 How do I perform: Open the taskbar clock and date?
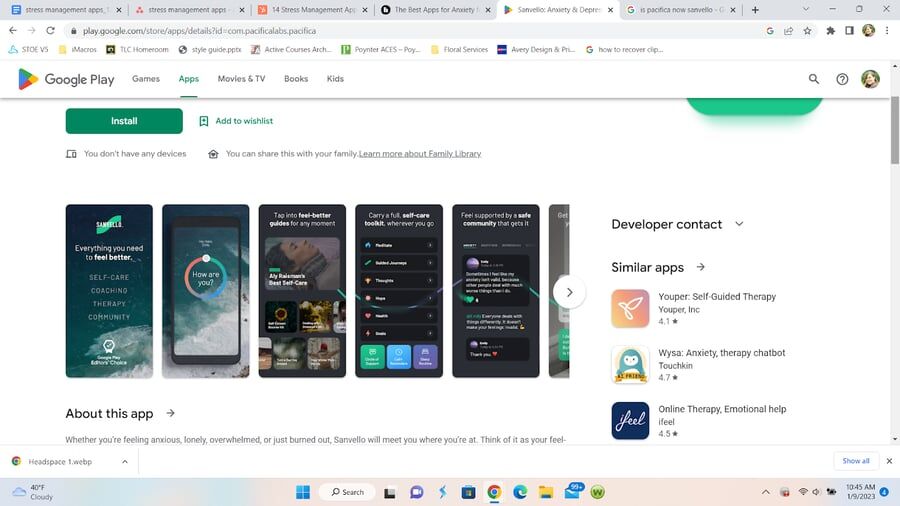(860, 492)
